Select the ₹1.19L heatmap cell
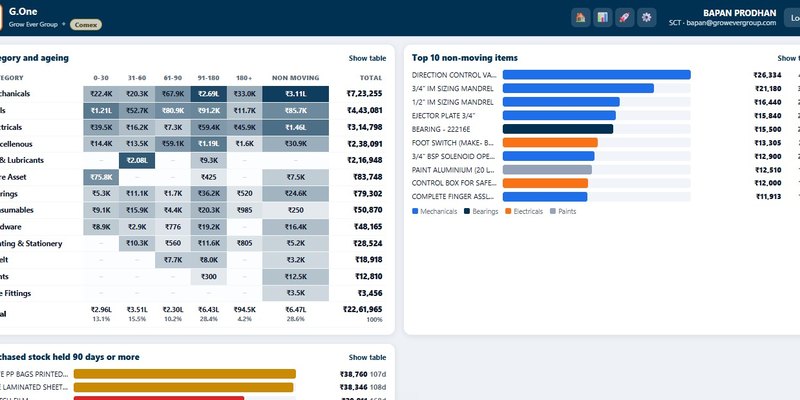This screenshot has width=800, height=400. coord(209,144)
